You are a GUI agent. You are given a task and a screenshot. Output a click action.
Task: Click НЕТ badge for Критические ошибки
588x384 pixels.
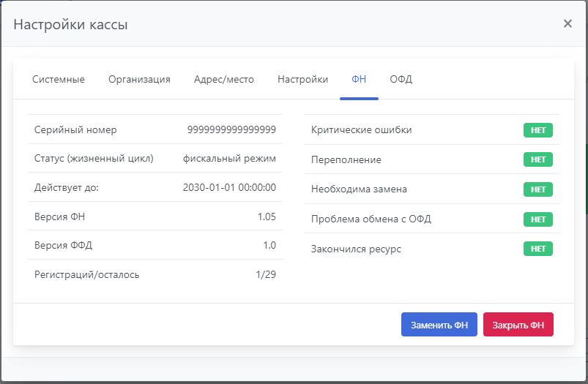point(537,130)
